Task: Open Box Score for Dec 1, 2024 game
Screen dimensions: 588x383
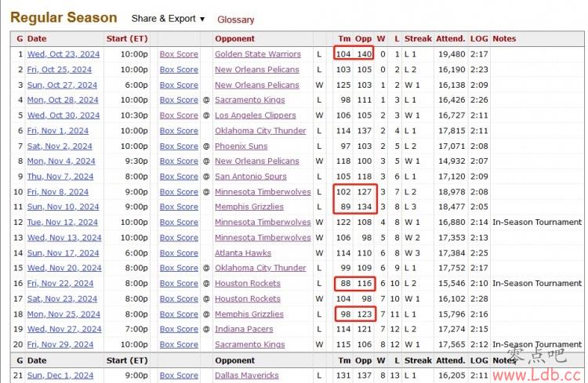Action: pyautogui.click(x=179, y=375)
